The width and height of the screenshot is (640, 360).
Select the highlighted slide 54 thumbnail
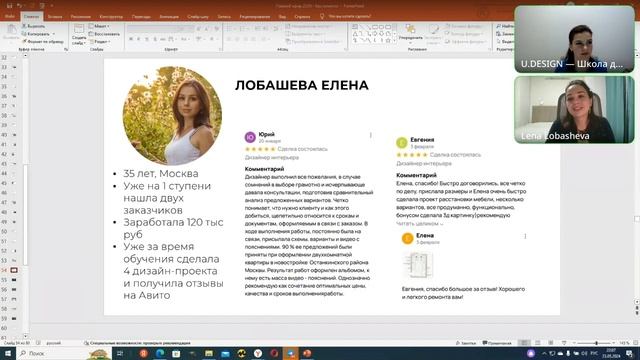click(x=14, y=270)
